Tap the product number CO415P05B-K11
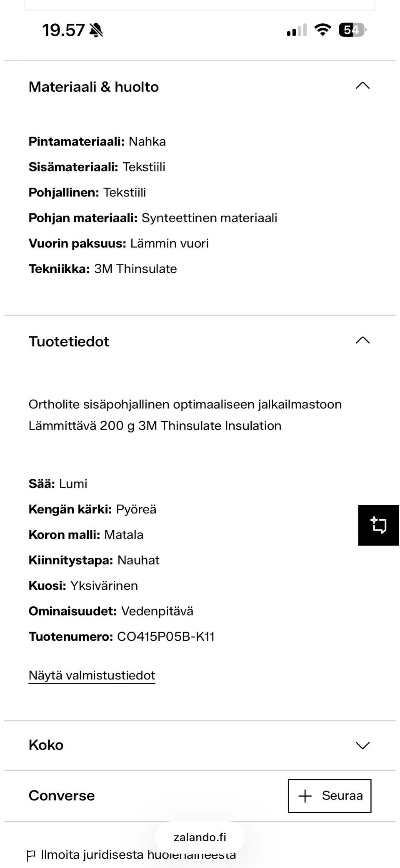The image size is (400, 868). point(166,637)
